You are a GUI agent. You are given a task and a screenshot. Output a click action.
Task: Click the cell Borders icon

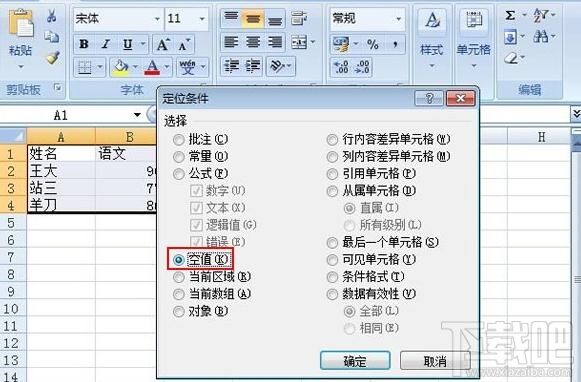[85, 67]
